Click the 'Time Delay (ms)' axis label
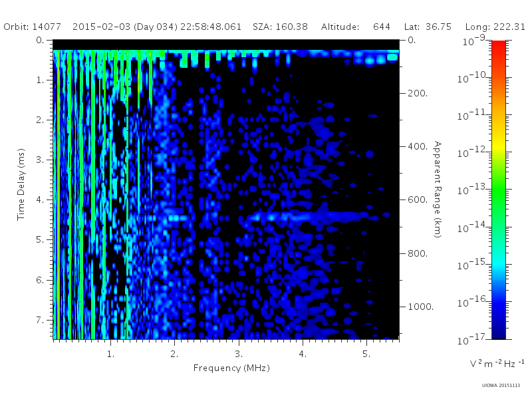This screenshot has height=399, width=532. point(21,185)
